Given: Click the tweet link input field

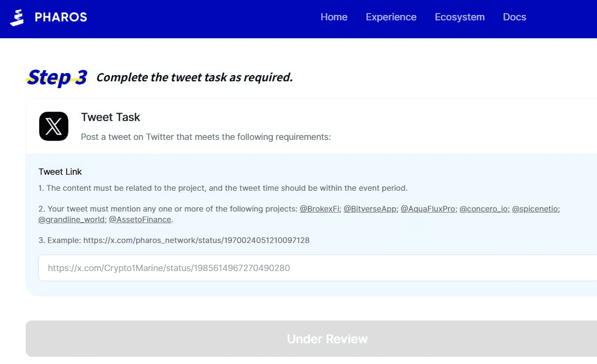Looking at the screenshot, I should (315, 268).
